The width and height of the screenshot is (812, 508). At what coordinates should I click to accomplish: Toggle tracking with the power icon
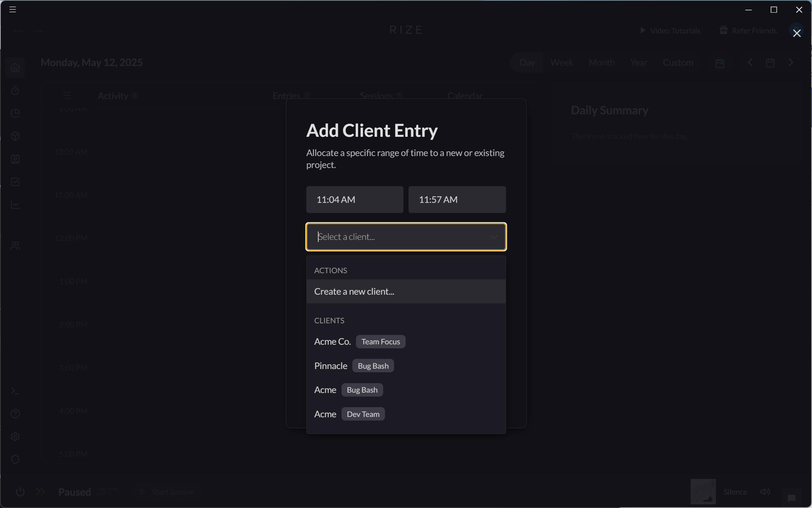[20, 492]
